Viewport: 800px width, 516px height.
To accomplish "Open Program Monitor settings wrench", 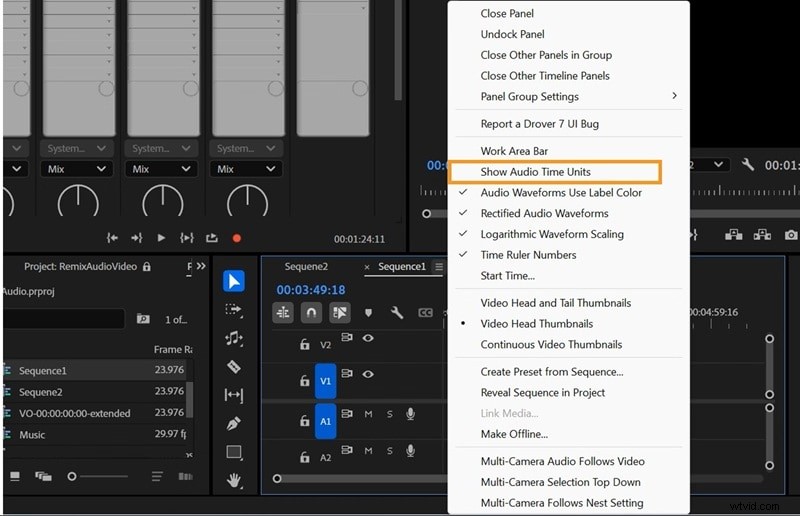I will pyautogui.click(x=747, y=164).
